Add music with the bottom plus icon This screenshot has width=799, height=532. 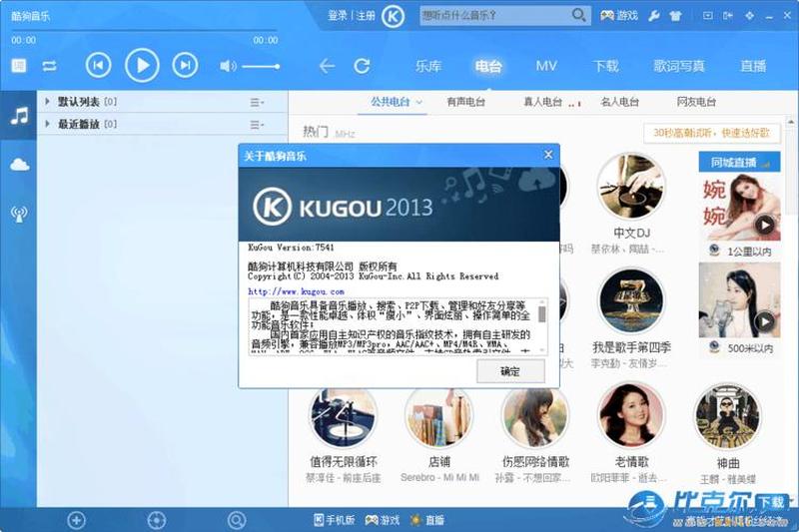click(x=77, y=520)
